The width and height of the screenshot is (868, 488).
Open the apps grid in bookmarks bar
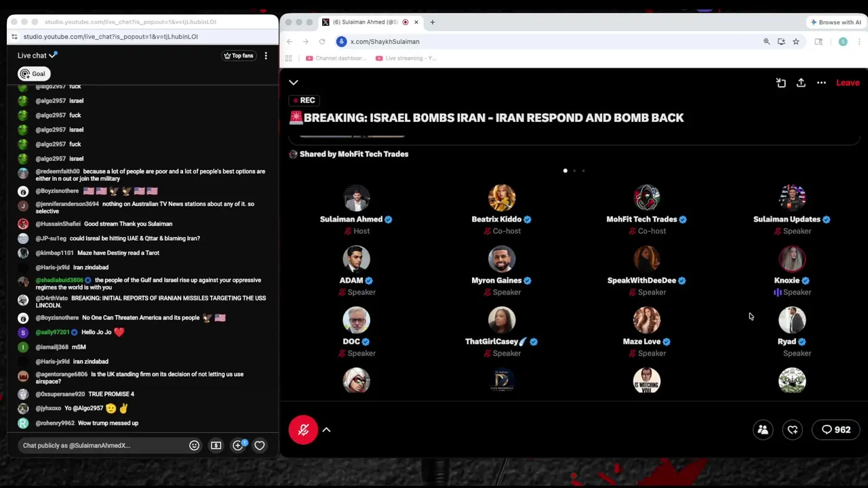tap(289, 58)
